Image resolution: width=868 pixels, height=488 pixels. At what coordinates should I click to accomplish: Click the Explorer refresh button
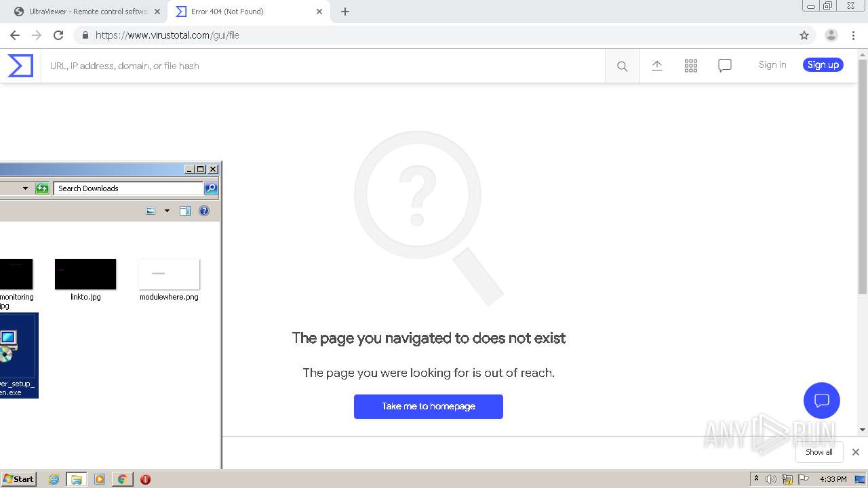point(42,188)
